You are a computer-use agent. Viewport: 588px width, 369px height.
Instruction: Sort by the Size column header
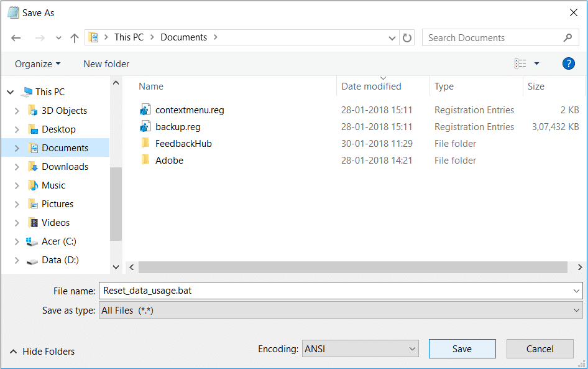pos(536,86)
